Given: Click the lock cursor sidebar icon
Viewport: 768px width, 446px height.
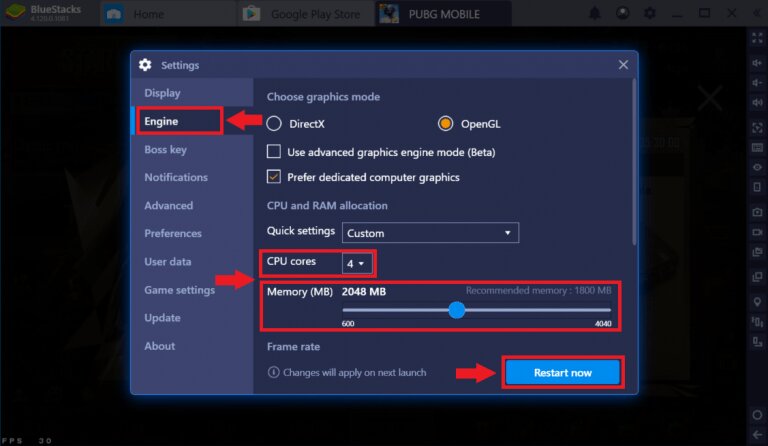Looking at the screenshot, I should pos(757,128).
